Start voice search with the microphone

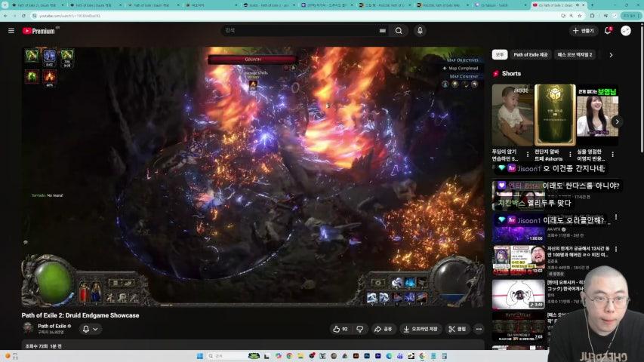420,30
